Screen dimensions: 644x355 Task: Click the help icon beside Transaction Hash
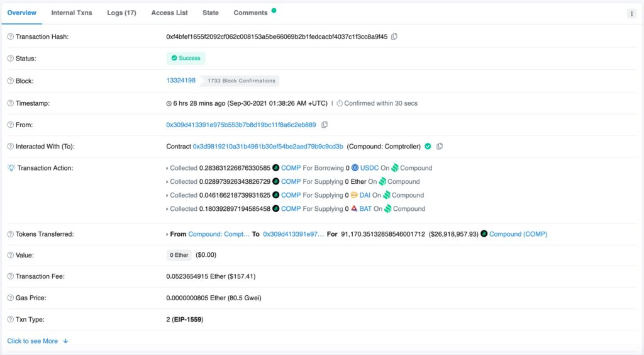pyautogui.click(x=11, y=37)
